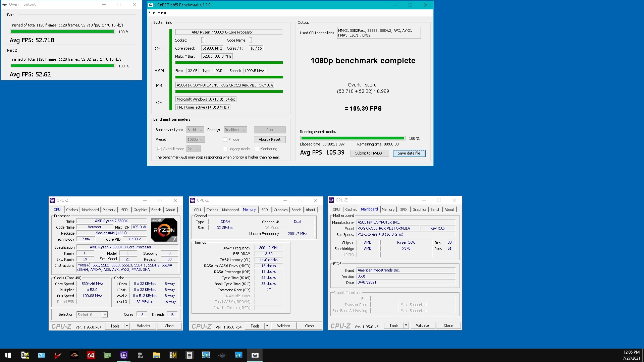
Task: Toggle the Overkill mode checkbox
Action: tap(159, 149)
